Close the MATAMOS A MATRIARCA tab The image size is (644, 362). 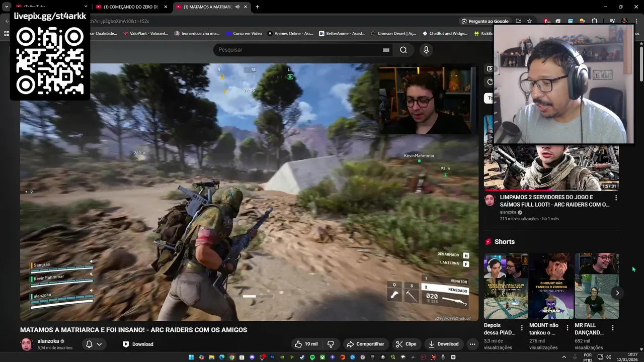pyautogui.click(x=246, y=7)
